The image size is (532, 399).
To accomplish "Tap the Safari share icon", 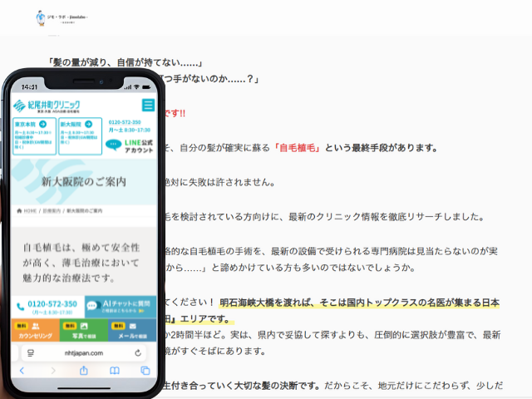I will pyautogui.click(x=83, y=370).
